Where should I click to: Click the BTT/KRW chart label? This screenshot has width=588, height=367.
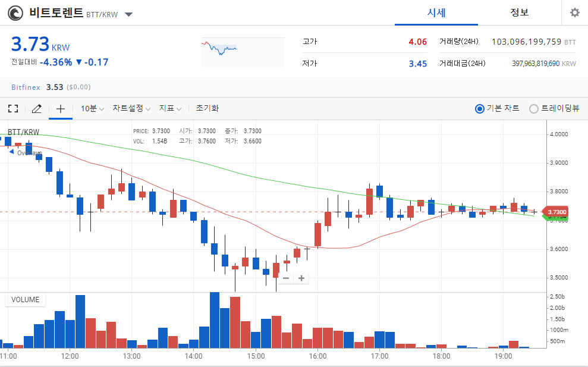(x=23, y=132)
